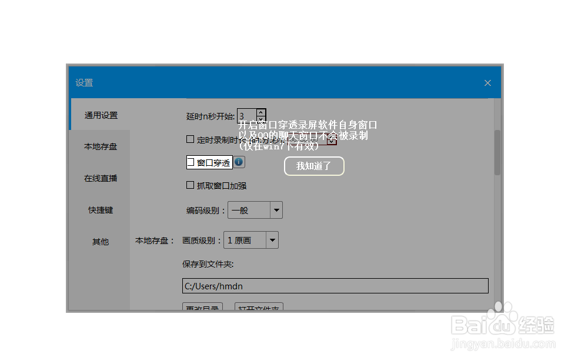Viewport: 588px width, 364px height.
Task: Click the 保存到文件夹 path field
Action: pos(335,286)
